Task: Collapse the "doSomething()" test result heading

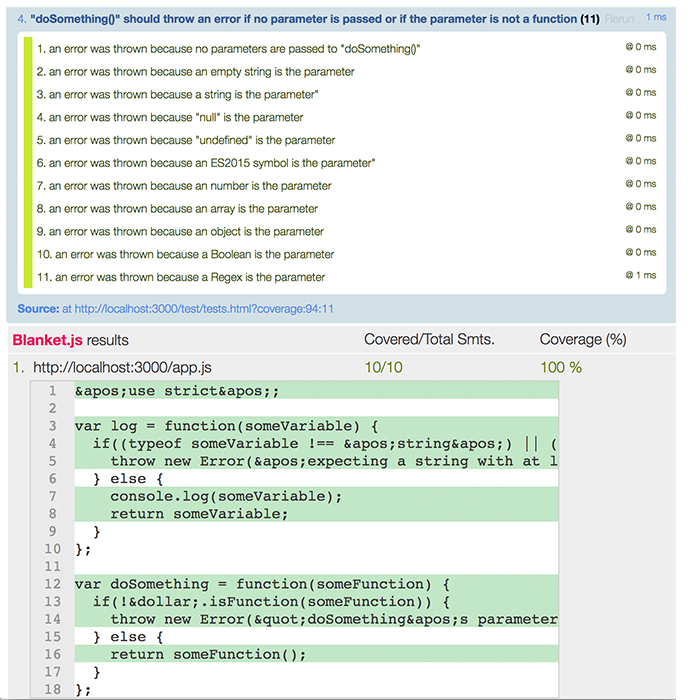Action: coord(300,19)
